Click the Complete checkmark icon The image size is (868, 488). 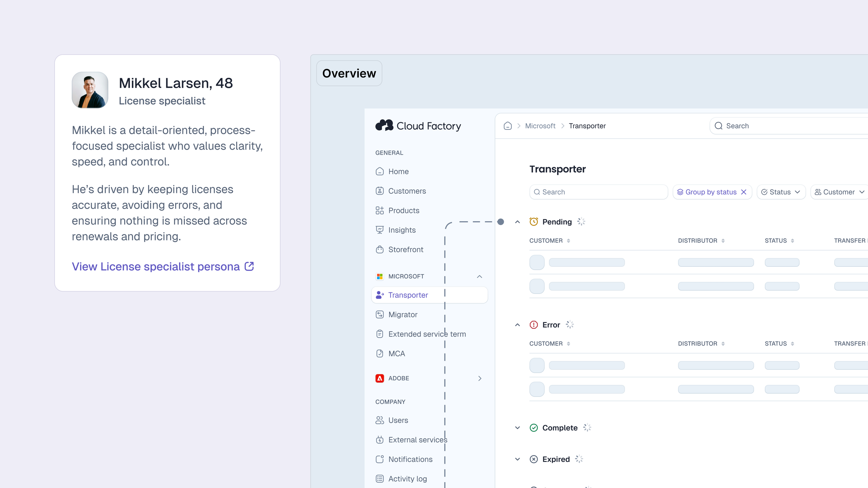click(534, 428)
